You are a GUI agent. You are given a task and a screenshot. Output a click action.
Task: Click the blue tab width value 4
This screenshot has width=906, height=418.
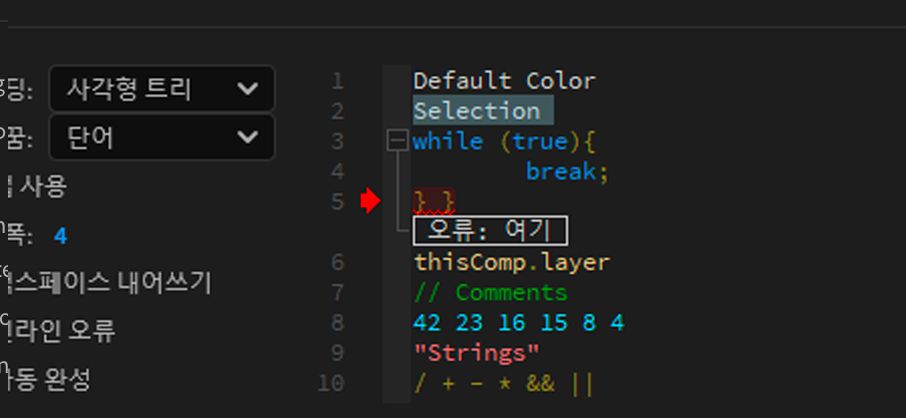[x=60, y=236]
